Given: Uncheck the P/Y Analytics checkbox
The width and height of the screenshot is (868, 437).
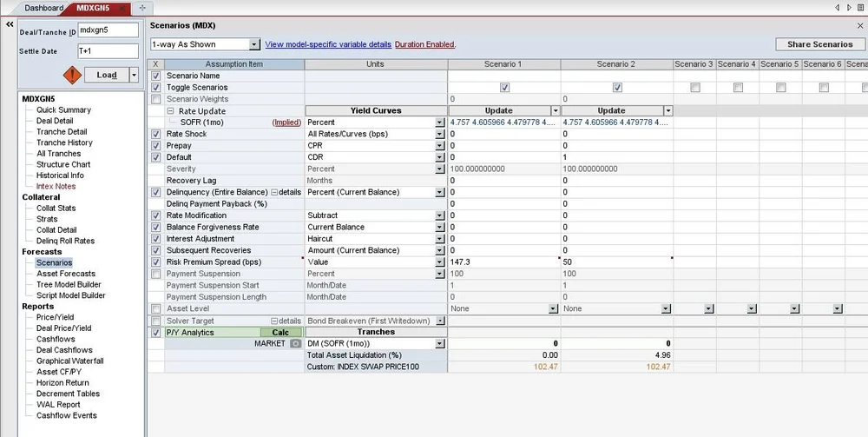Looking at the screenshot, I should click(156, 333).
